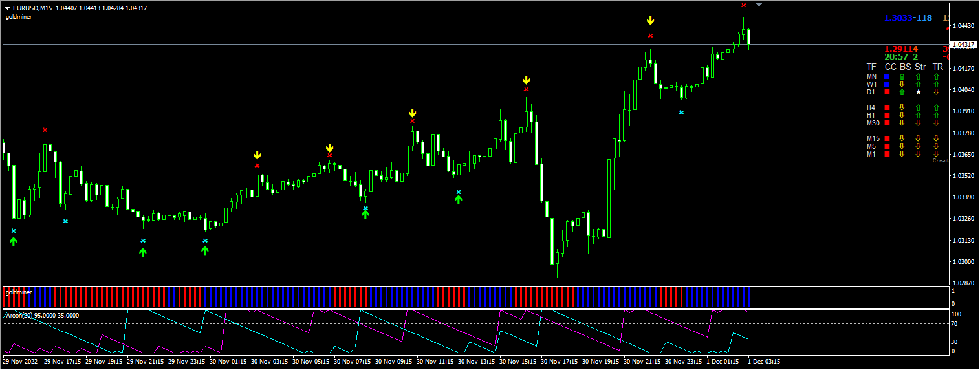Click the M15 row BS down arrow

902,138
